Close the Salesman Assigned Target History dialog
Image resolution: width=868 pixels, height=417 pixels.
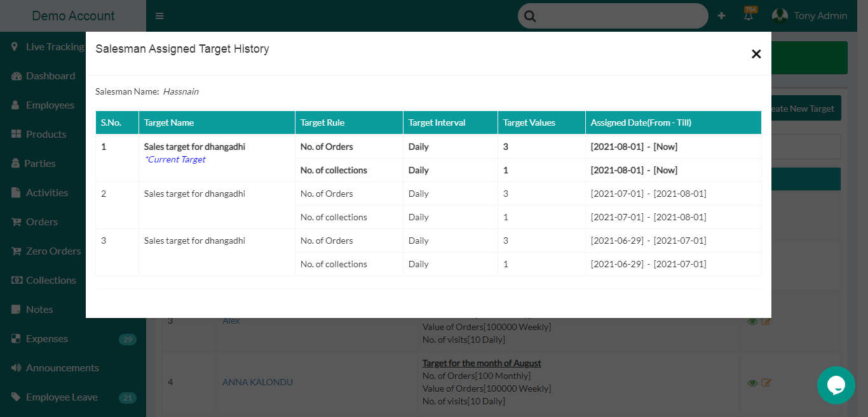tap(756, 54)
